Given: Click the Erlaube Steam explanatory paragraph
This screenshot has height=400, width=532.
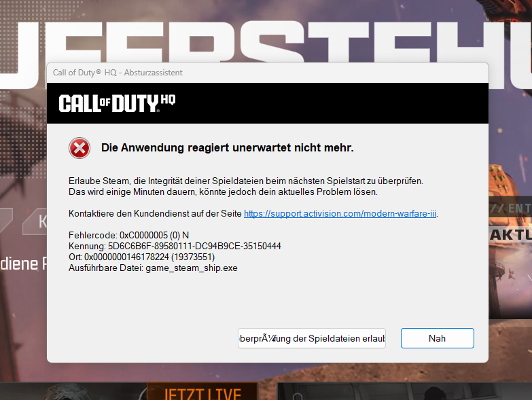Looking at the screenshot, I should click(246, 187).
